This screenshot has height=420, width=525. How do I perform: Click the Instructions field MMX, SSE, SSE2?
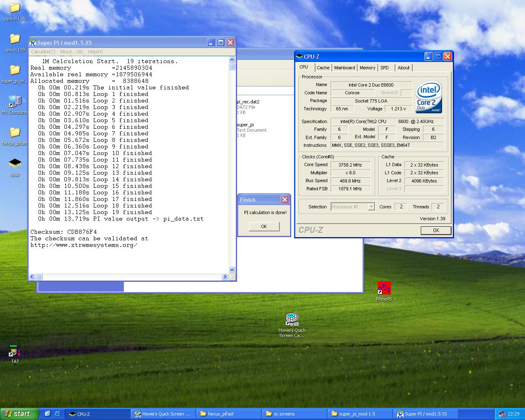[388, 145]
